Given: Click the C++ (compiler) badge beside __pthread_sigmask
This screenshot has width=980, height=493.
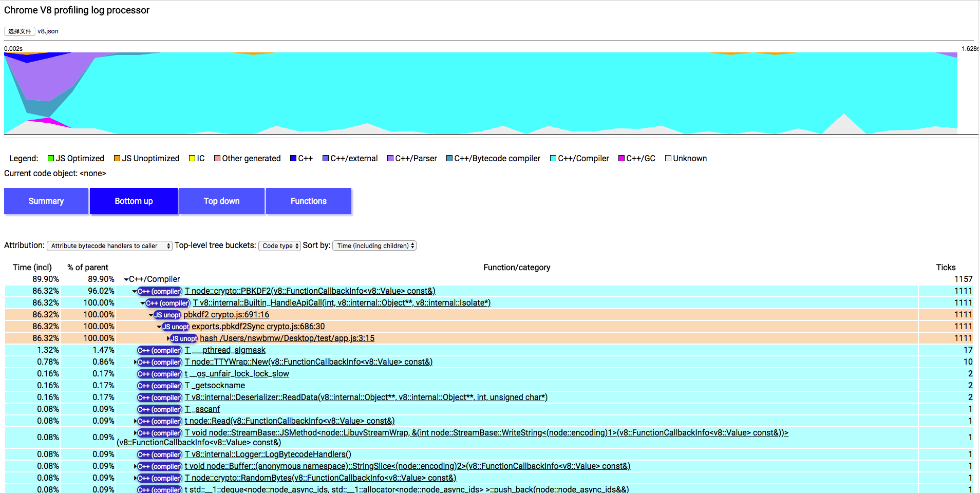Looking at the screenshot, I should pyautogui.click(x=159, y=350).
